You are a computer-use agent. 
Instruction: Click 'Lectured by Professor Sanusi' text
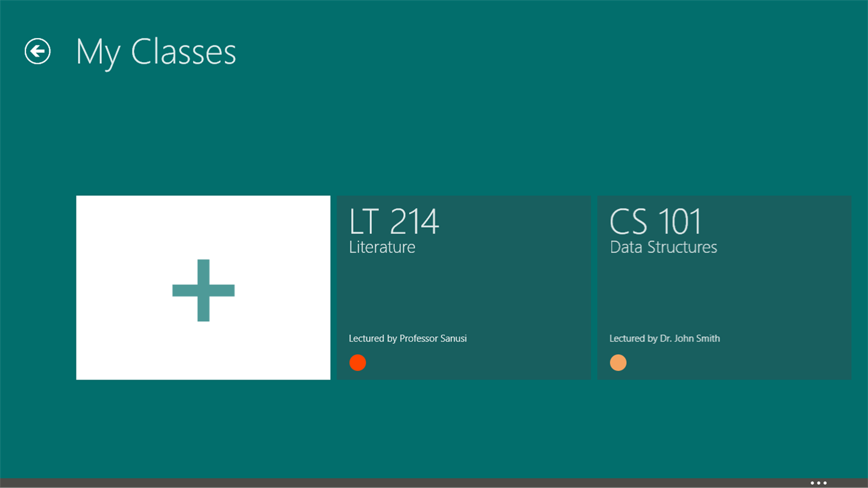(408, 339)
